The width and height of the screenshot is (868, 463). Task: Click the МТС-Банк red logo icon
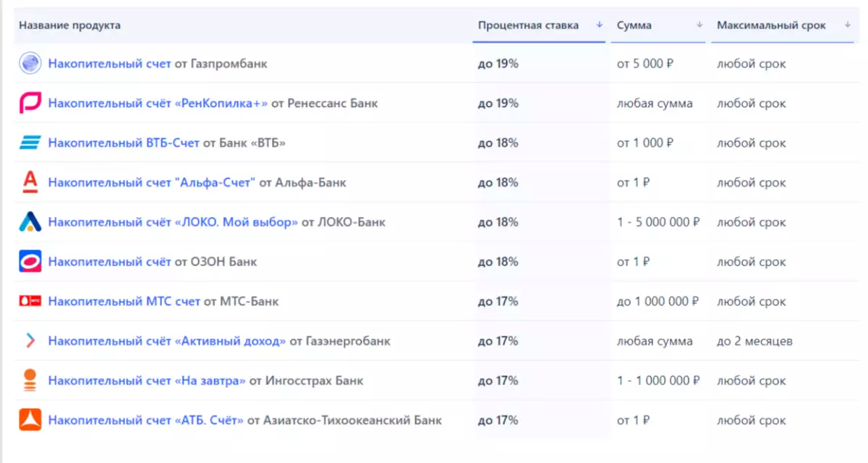click(x=30, y=302)
